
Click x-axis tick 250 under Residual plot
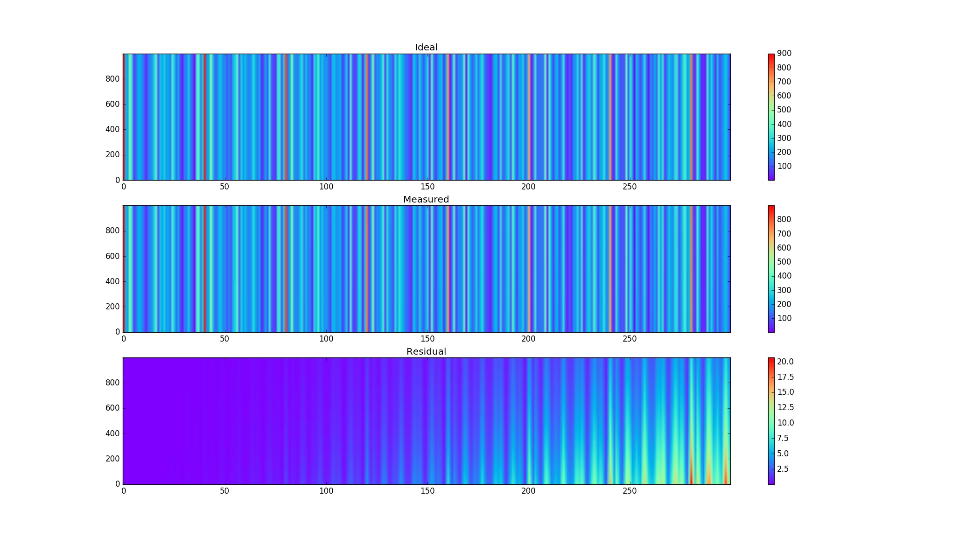630,491
